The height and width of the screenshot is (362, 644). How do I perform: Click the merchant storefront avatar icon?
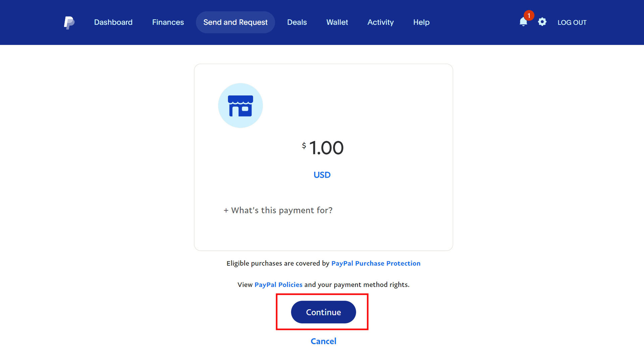pyautogui.click(x=240, y=105)
